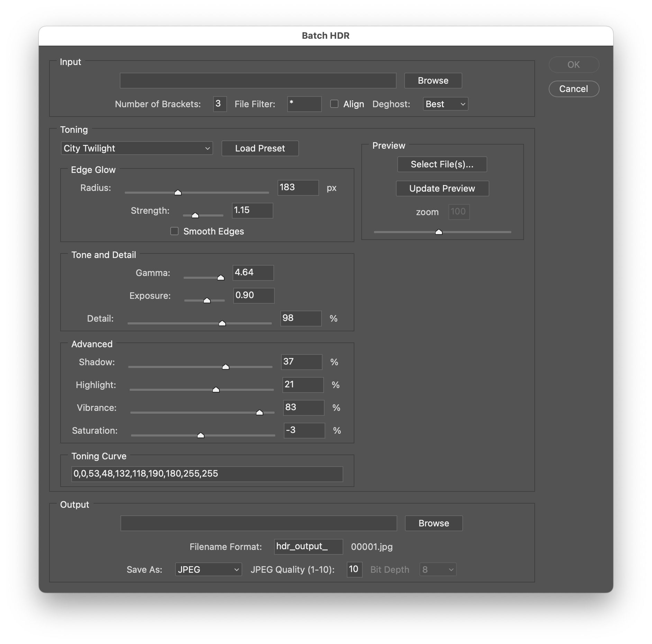Click the Shadow slider handle
This screenshot has height=644, width=652.
point(226,367)
